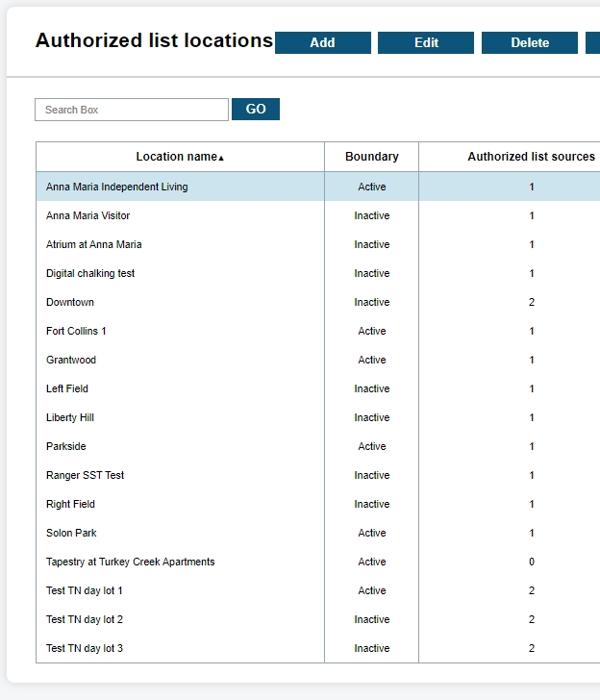600x700 pixels.
Task: Select the Test TN day lot 3 row
Action: click(85, 648)
